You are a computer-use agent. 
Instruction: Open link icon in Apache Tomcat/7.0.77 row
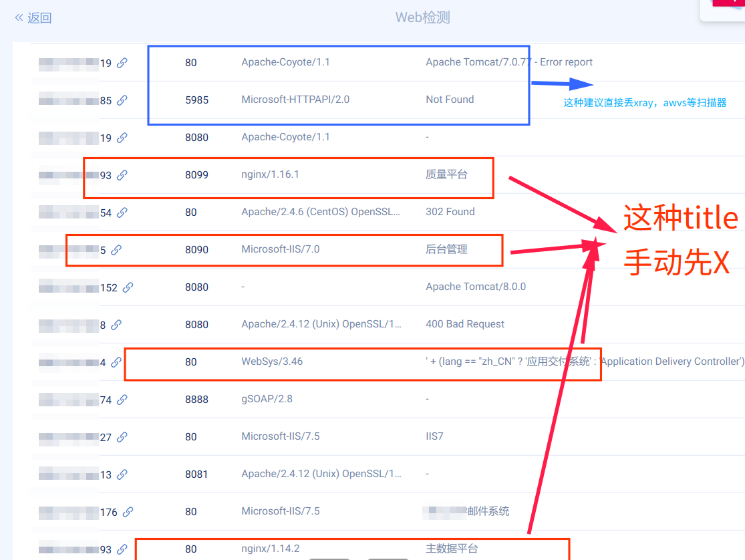point(122,63)
